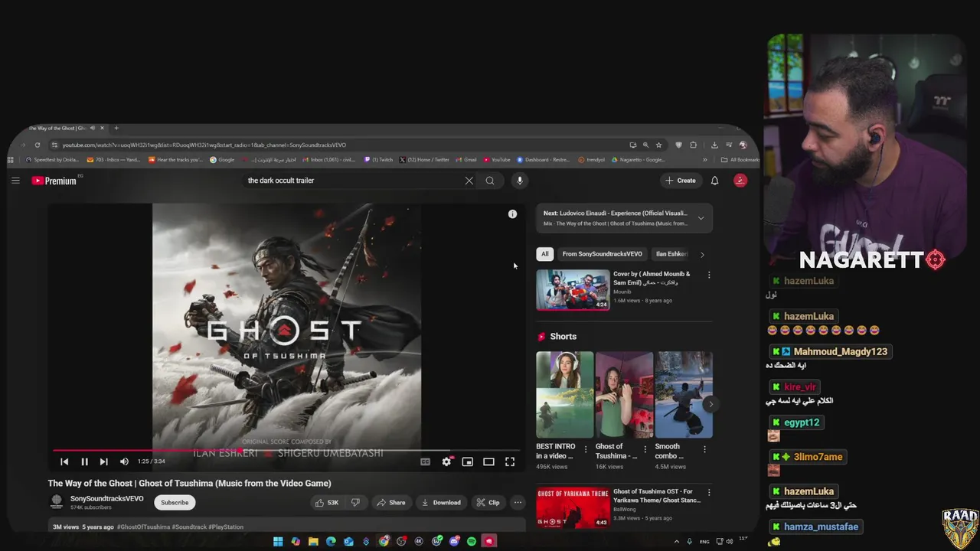Screen dimensions: 980x551
Task: Select From SonySoundtracksVEVO chip
Action: pos(602,254)
